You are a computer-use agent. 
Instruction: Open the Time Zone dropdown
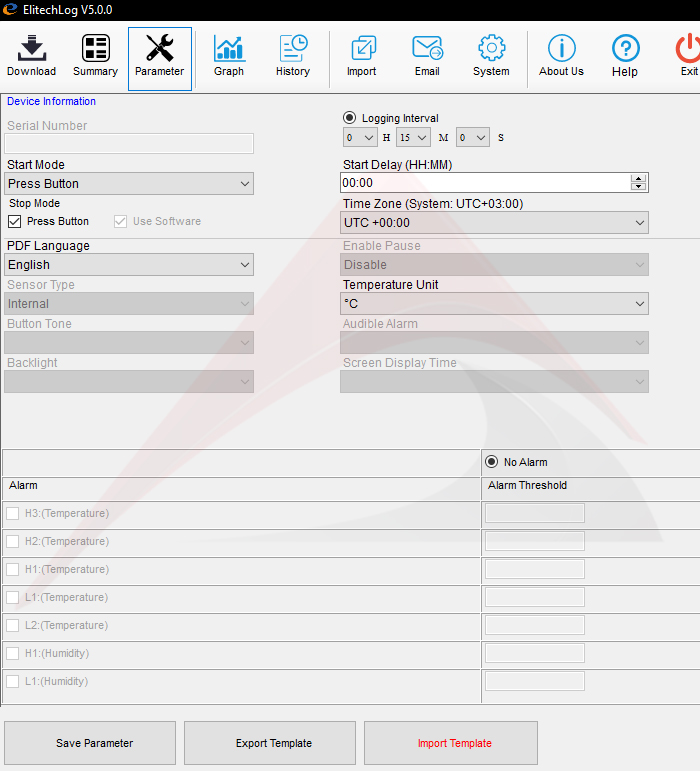[494, 223]
